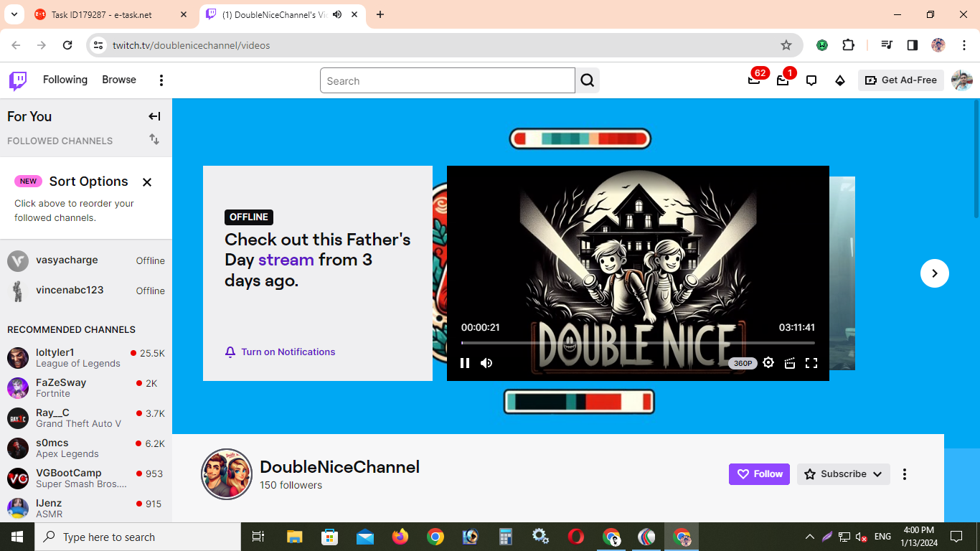Click the Windows taskbar search box
980x551 pixels.
(138, 537)
